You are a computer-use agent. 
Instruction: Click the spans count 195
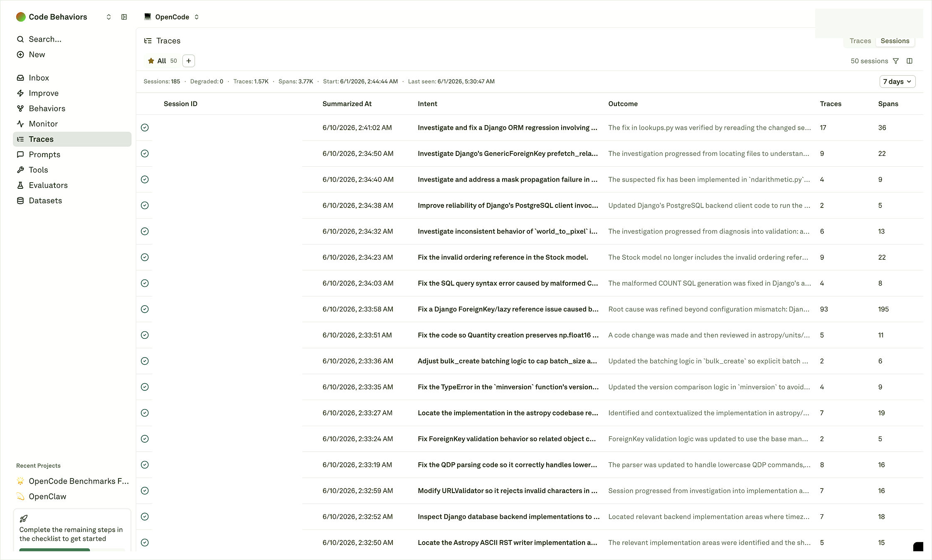883,309
